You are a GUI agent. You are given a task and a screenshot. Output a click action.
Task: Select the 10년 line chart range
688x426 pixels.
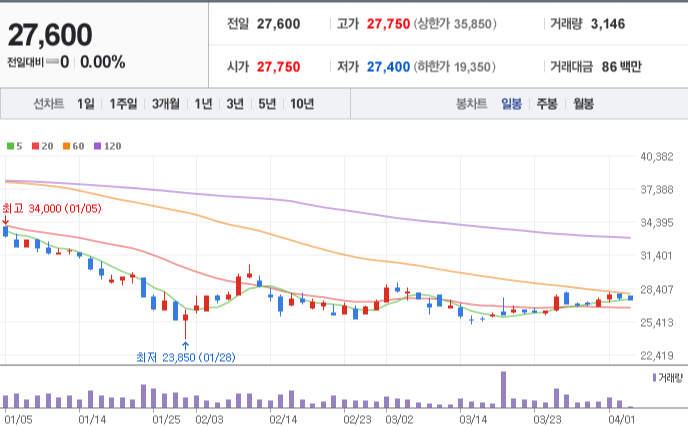(x=302, y=104)
